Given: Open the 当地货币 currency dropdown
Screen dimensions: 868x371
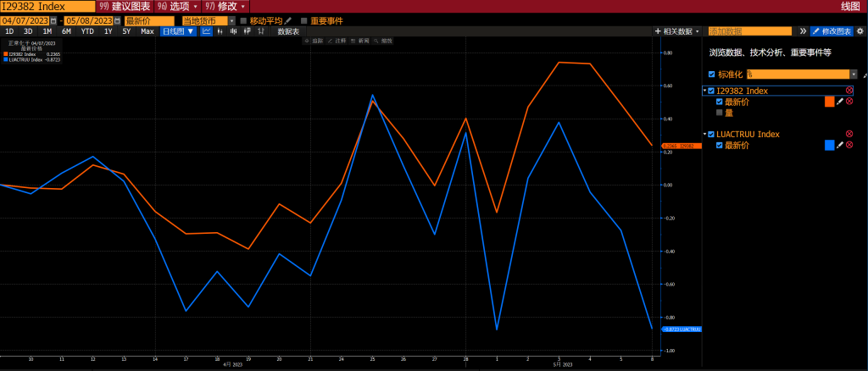Looking at the screenshot, I should (x=209, y=21).
